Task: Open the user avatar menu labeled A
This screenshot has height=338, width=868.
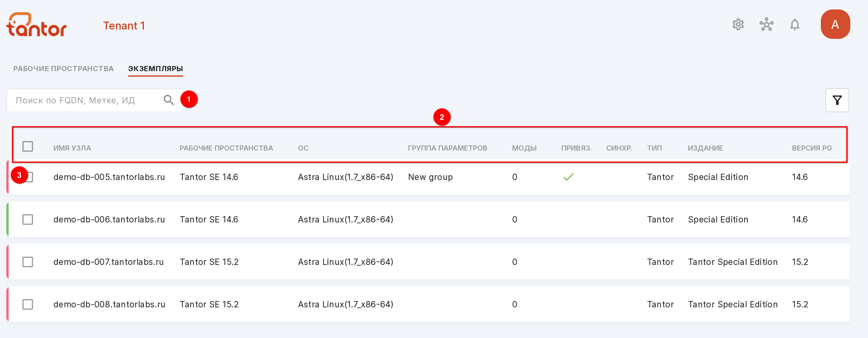Action: click(x=835, y=24)
